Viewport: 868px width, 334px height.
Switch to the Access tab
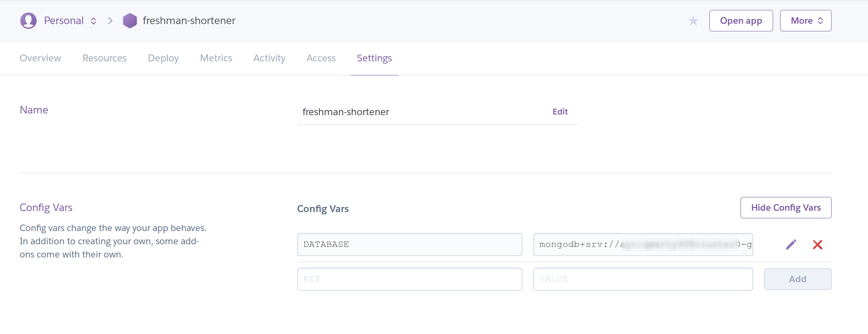(321, 58)
